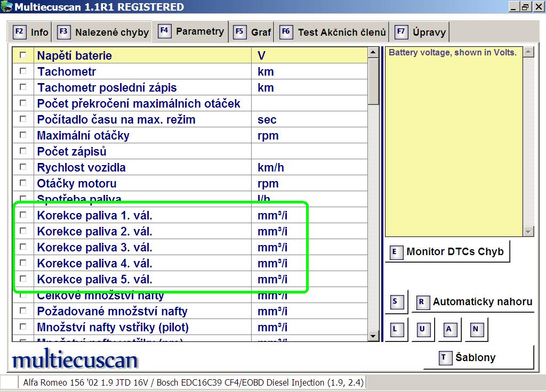The height and width of the screenshot is (392, 546).
Task: Open Monitor DTCs Chyb
Action: tap(447, 252)
